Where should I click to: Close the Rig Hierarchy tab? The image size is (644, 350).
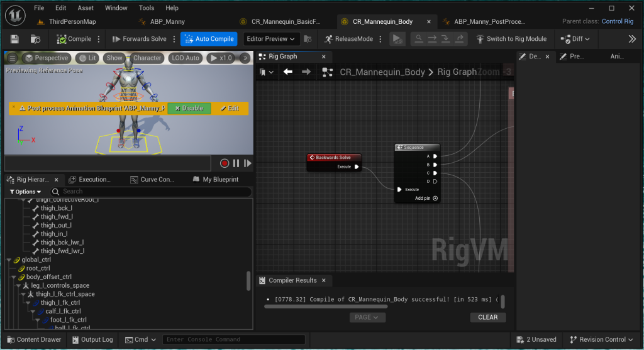(56, 180)
